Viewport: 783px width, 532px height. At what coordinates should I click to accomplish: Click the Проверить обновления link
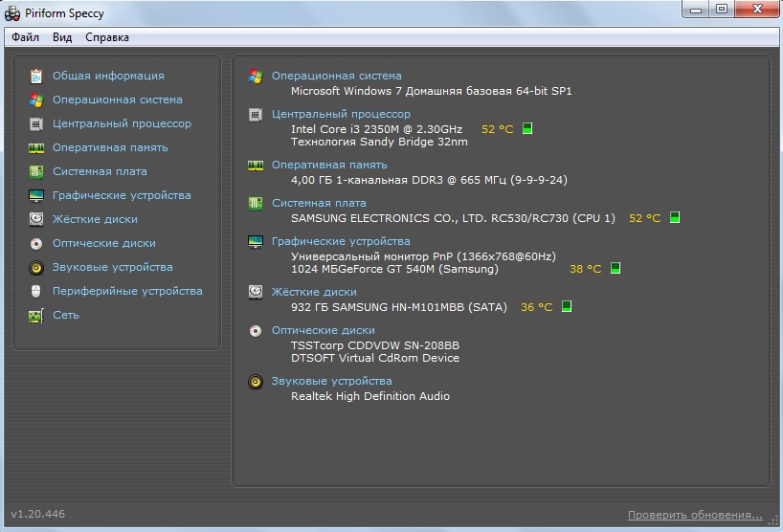(x=695, y=515)
